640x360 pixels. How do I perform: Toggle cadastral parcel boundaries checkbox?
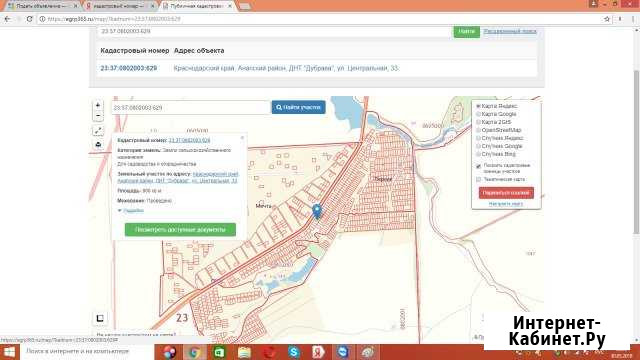pyautogui.click(x=478, y=166)
